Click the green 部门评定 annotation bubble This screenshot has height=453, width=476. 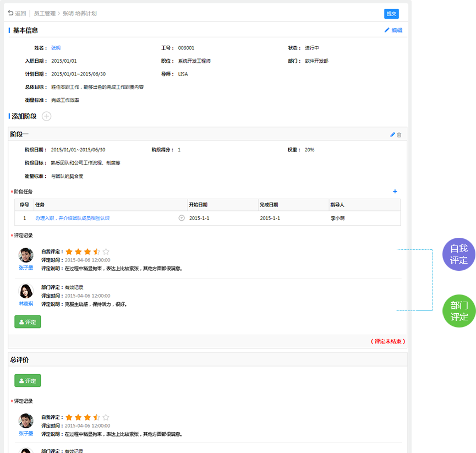[x=458, y=311]
